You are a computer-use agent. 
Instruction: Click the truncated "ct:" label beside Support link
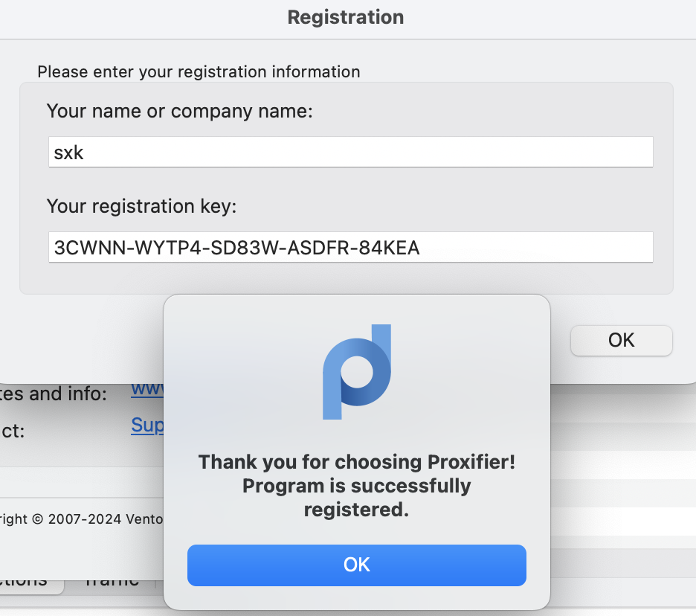13,431
